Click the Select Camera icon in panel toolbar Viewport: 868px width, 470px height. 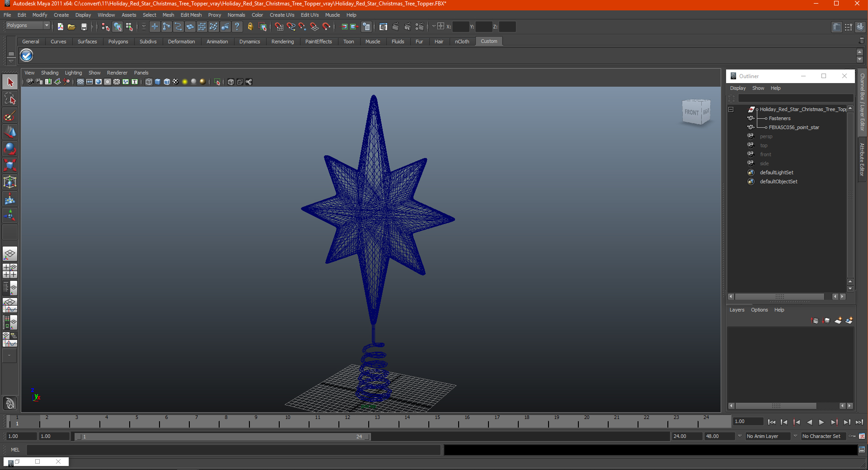[30, 82]
